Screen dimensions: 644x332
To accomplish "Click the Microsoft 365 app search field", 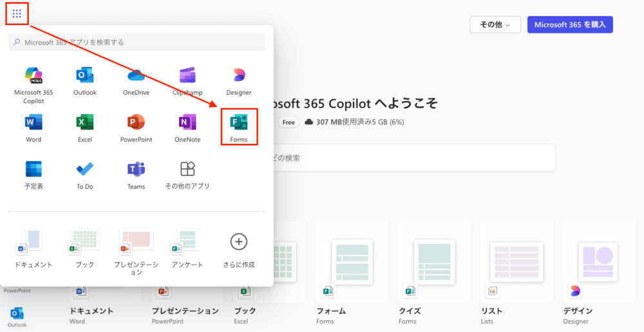I will pos(137,42).
